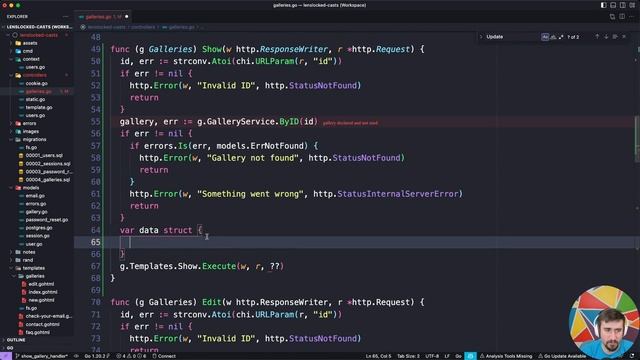Image resolution: width=640 pixels, height=360 pixels.
Task: Toggle Use Regular Expression in find
Action: (x=561, y=37)
